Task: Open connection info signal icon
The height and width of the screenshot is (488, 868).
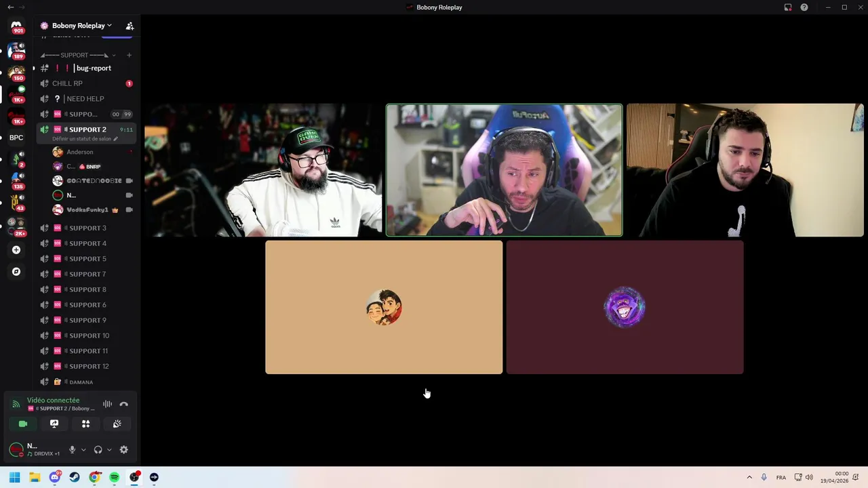Action: (16, 404)
